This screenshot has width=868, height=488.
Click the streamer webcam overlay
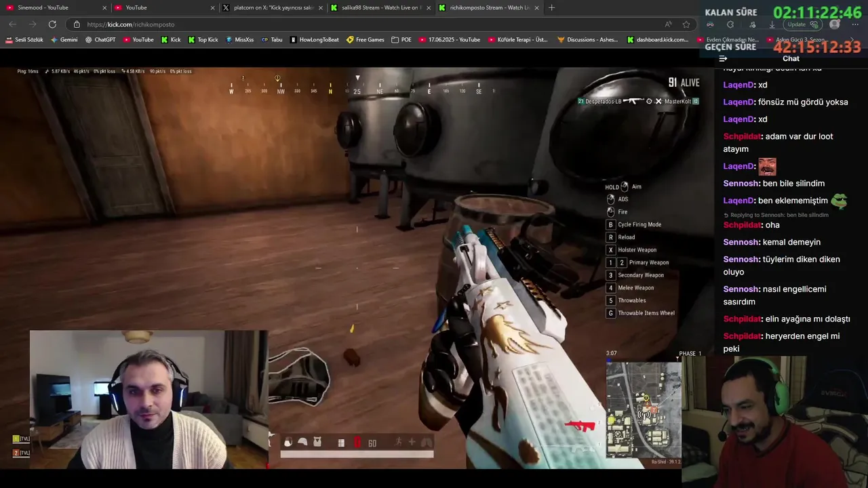tap(149, 400)
